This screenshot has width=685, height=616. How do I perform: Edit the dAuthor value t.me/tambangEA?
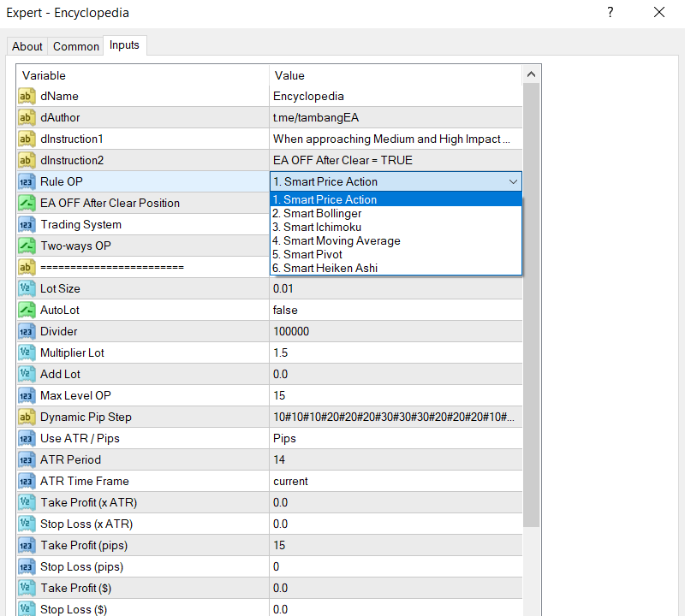(396, 117)
